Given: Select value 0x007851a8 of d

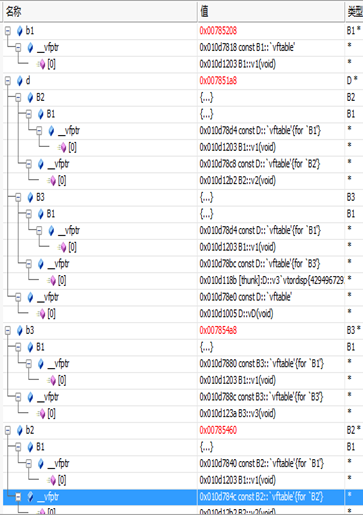Looking at the screenshot, I should click(218, 81).
